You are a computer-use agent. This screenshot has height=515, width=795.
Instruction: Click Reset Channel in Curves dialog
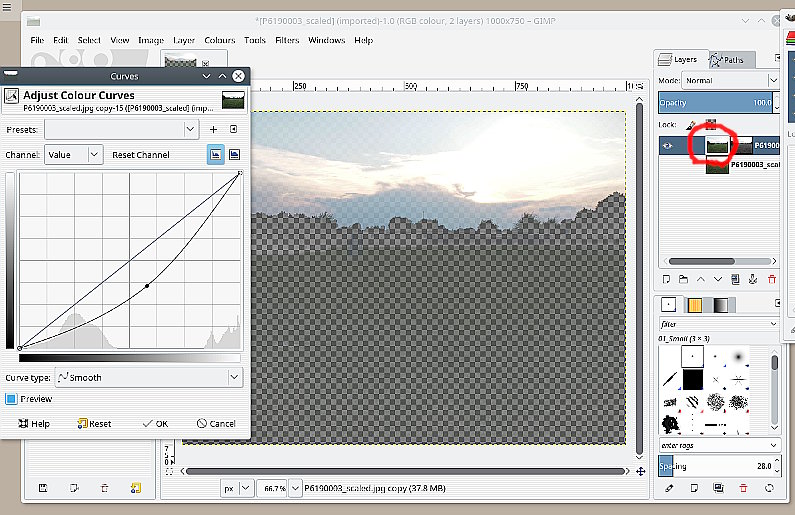pyautogui.click(x=140, y=155)
